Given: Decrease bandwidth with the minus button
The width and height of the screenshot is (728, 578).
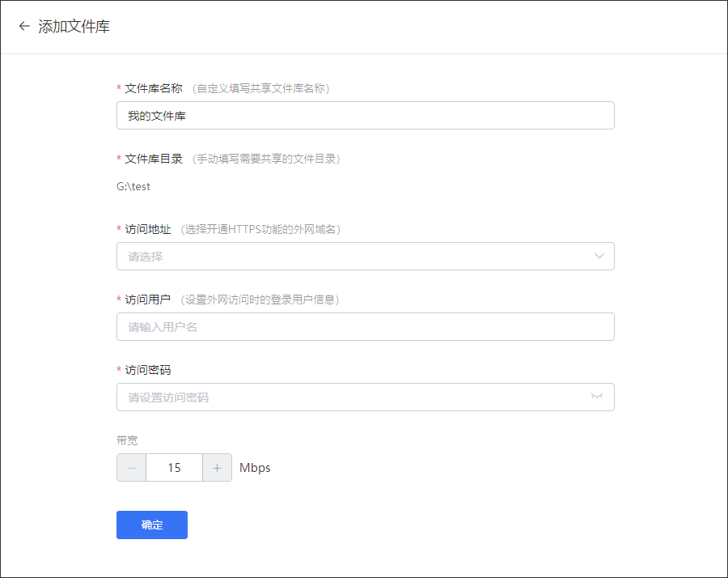Looking at the screenshot, I should [132, 468].
